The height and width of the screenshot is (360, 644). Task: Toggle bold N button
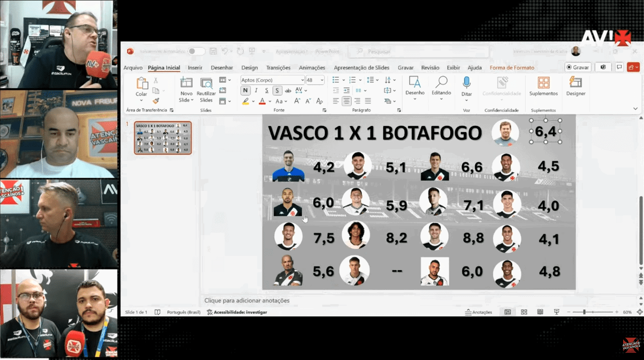coord(246,91)
